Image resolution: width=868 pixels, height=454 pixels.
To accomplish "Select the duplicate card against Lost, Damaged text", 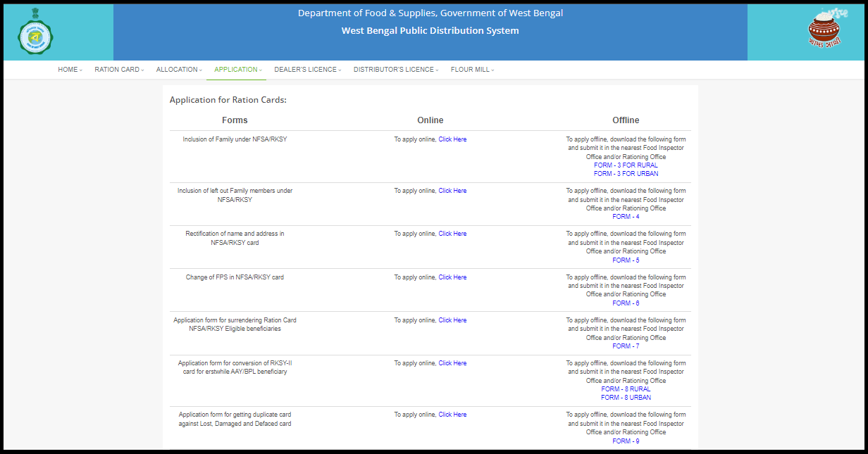I will (x=235, y=419).
